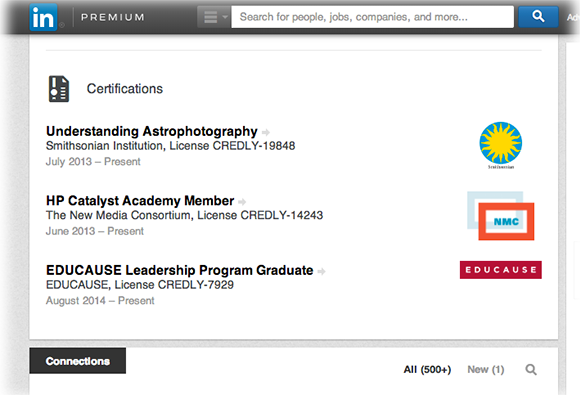Focus the people and jobs search field

(x=372, y=17)
